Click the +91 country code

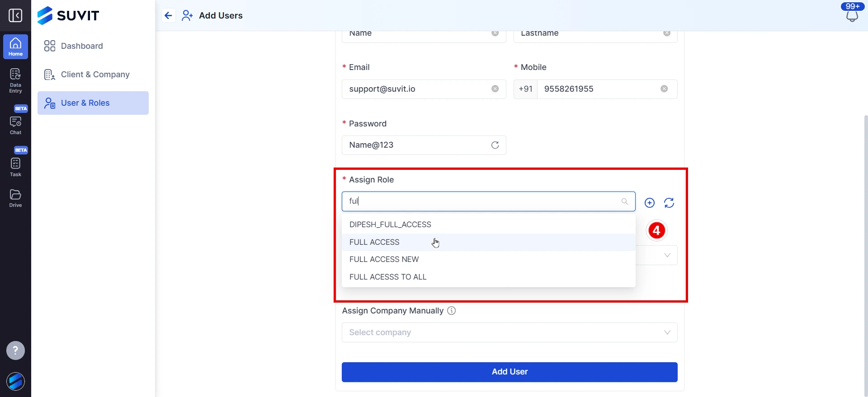526,89
